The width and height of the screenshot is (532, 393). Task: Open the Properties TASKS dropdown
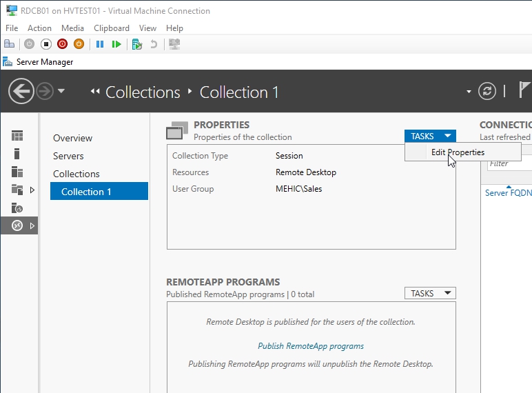click(x=430, y=137)
